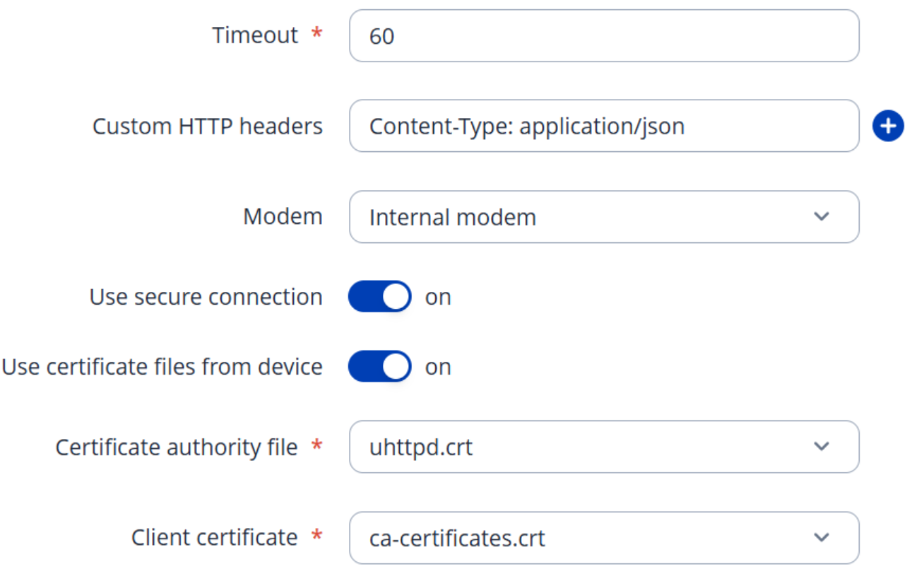
Task: Click the Timeout field label
Action: coord(255,35)
